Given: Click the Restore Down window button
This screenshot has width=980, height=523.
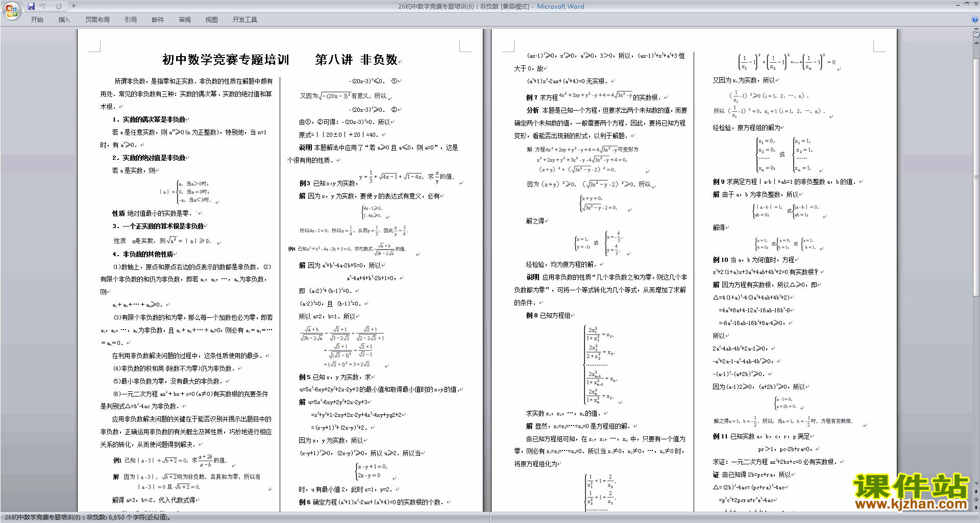Looking at the screenshot, I should tap(967, 4).
